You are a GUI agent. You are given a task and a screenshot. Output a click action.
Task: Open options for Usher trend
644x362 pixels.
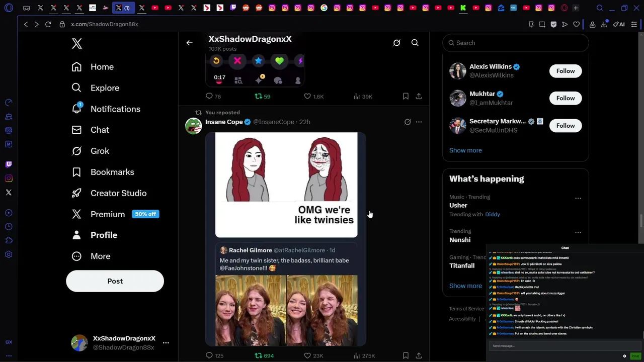(578, 198)
